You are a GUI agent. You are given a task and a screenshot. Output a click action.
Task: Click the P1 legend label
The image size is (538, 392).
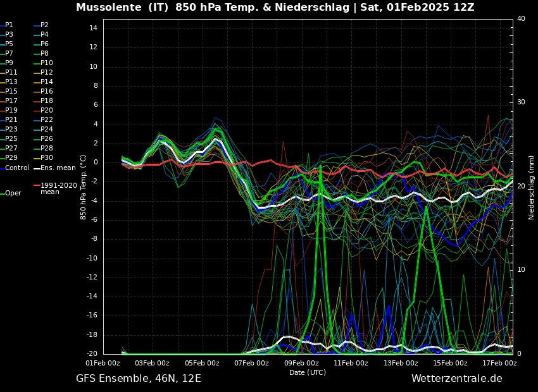click(x=9, y=25)
